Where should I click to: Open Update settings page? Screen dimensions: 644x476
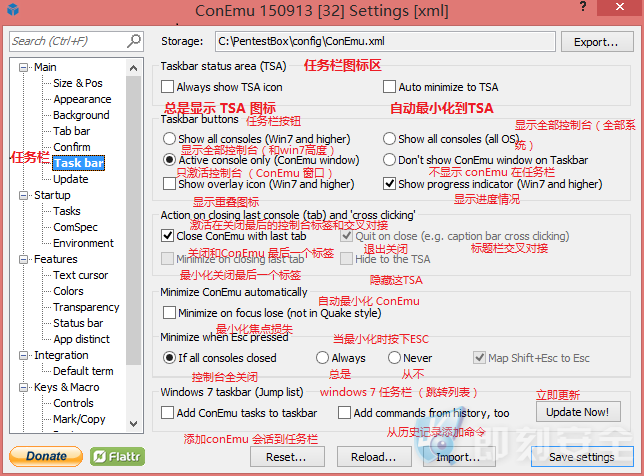coord(71,179)
